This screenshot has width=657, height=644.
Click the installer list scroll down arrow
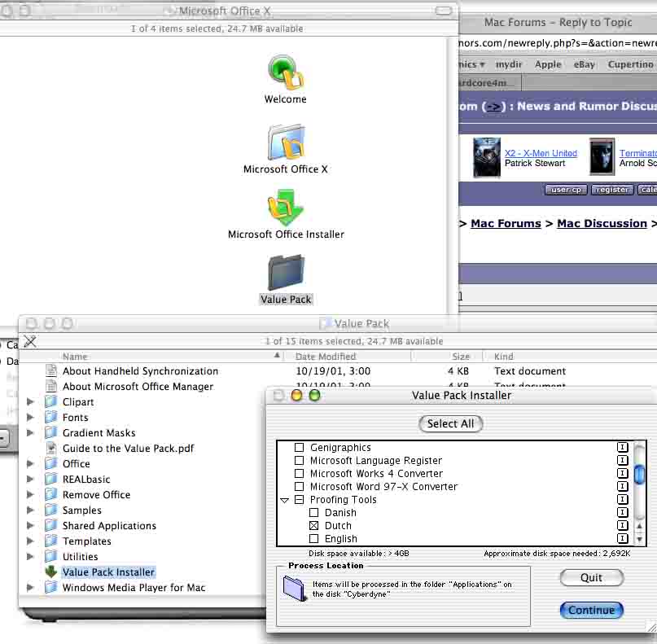pyautogui.click(x=639, y=539)
